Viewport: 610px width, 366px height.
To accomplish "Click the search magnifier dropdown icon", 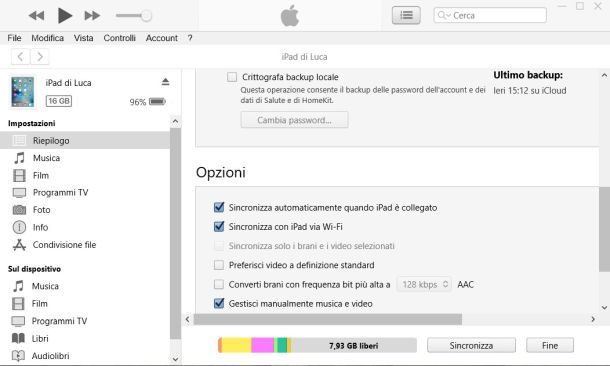I will pyautogui.click(x=443, y=16).
